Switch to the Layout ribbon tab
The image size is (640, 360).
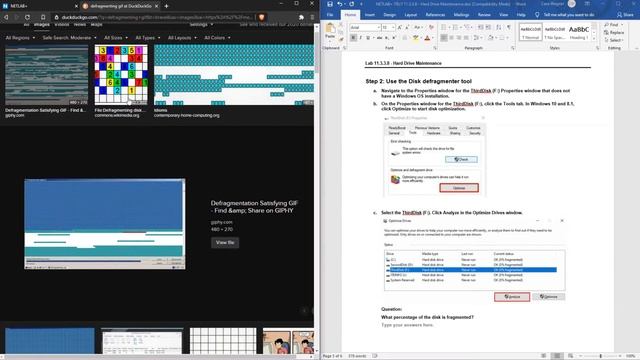tap(411, 15)
